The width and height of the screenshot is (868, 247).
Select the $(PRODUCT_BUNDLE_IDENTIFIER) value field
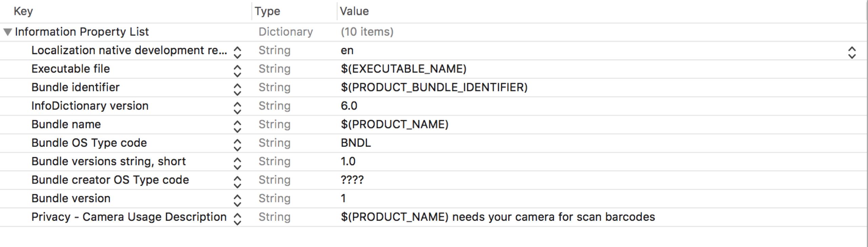tap(434, 88)
